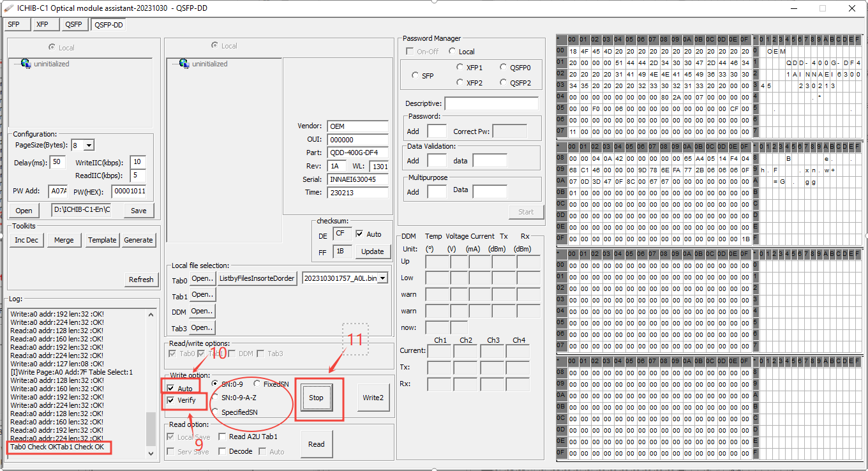Open the 20231030 .bin file dropdown
Viewport: 868px width, 471px height.
click(383, 278)
